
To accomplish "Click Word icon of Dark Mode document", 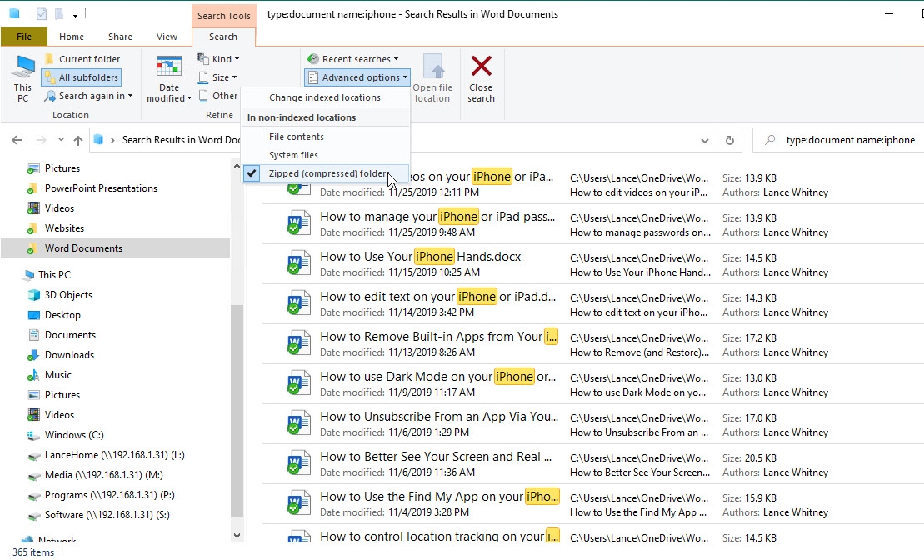I will (x=299, y=383).
